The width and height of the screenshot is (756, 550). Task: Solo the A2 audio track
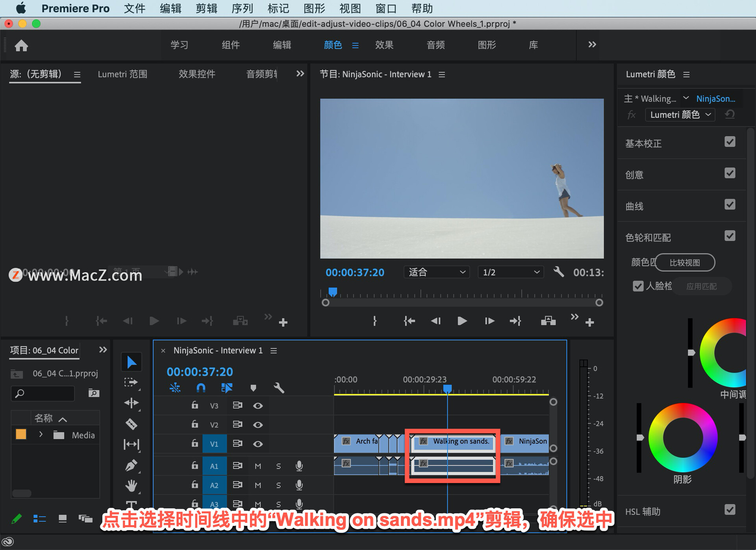click(x=278, y=485)
